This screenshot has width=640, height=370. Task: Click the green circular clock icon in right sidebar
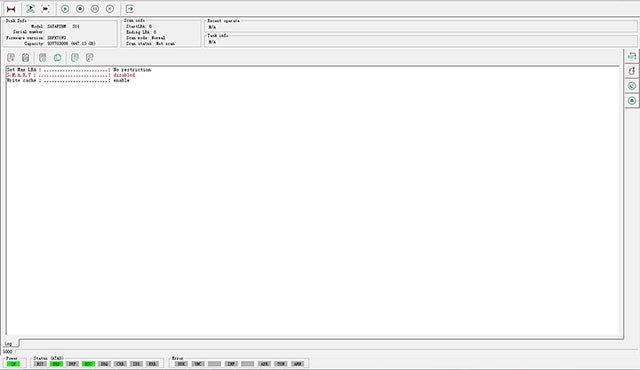point(631,86)
